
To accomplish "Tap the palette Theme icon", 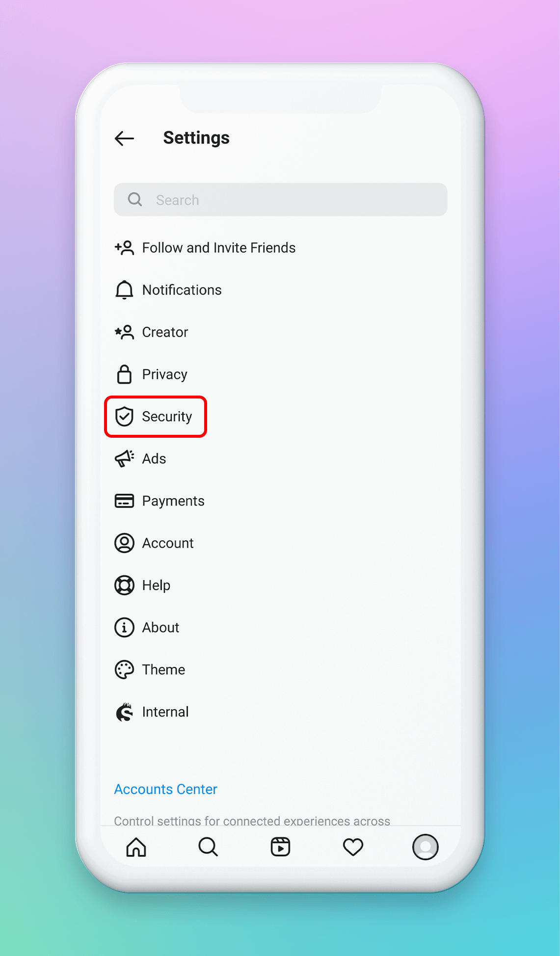I will click(x=124, y=670).
